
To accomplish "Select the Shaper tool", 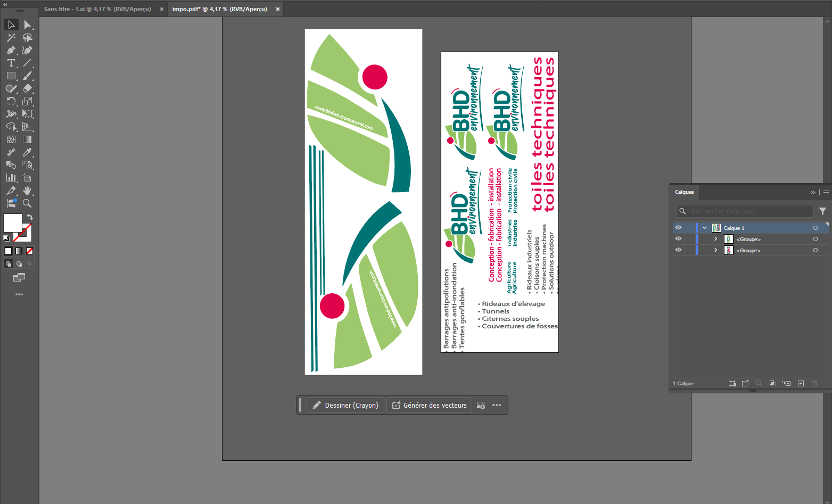I will point(11,88).
